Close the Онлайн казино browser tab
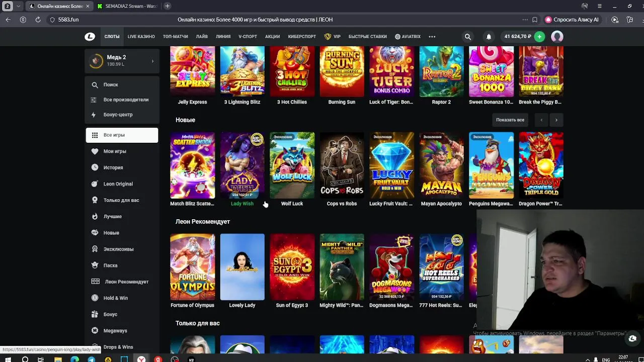The height and width of the screenshot is (362, 644). coord(87,6)
